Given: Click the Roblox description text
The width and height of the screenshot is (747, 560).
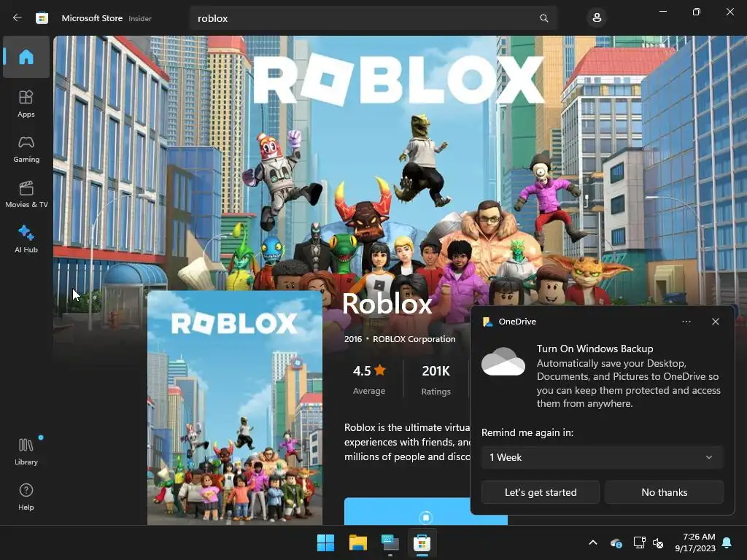Looking at the screenshot, I should pyautogui.click(x=407, y=442).
